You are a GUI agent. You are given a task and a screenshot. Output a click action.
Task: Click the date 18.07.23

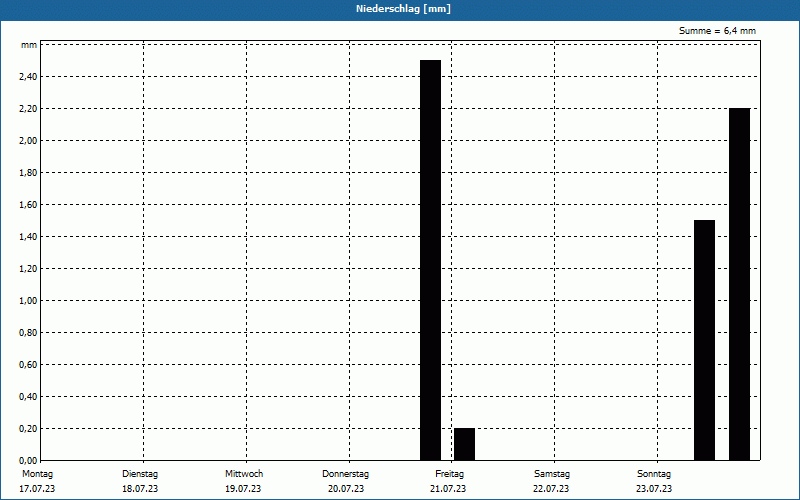tap(140, 489)
